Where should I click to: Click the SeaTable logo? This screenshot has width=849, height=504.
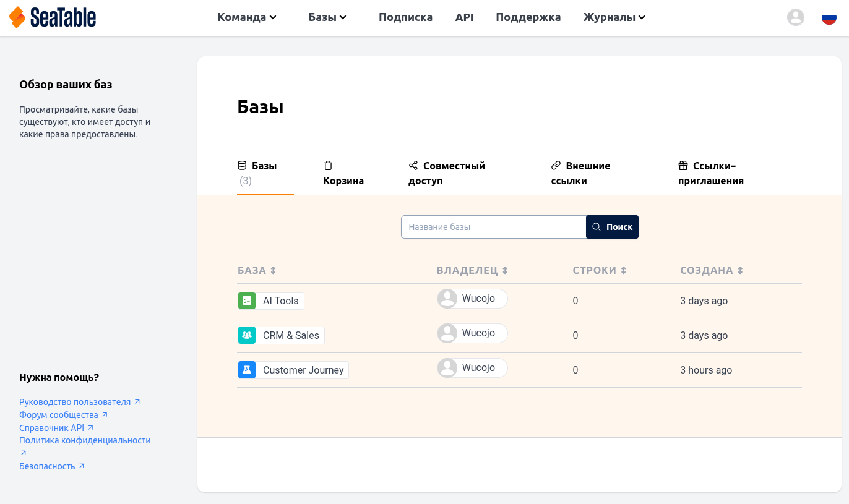(53, 17)
